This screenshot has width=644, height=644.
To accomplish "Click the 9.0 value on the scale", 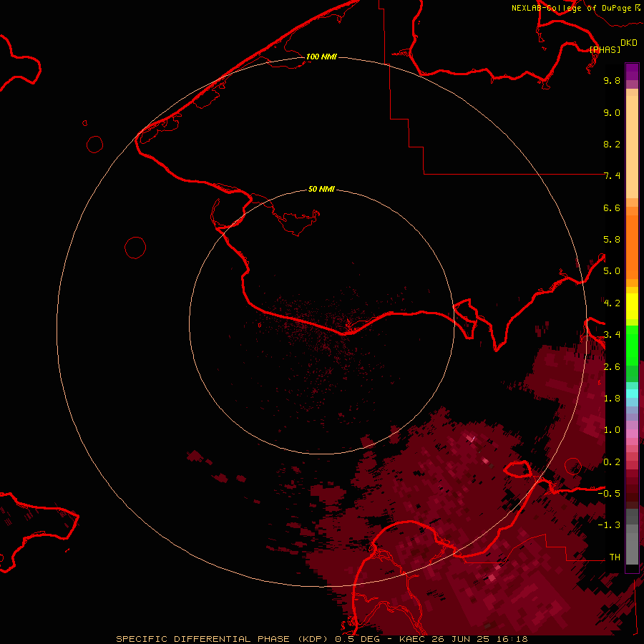I will click(612, 112).
